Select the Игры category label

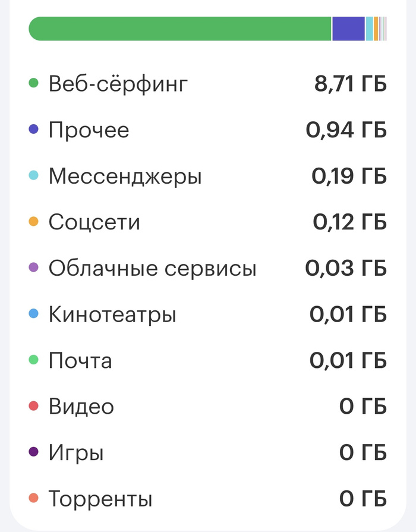[x=76, y=454]
